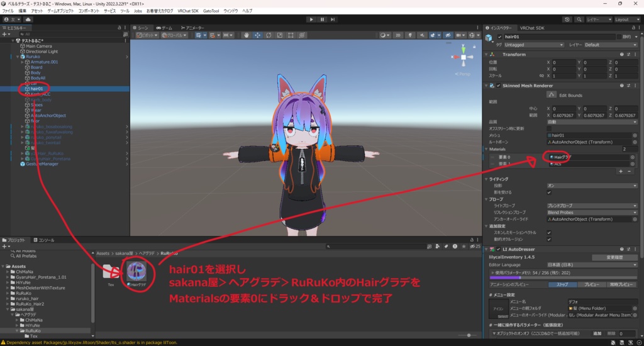Screen dimensions: 644x346
Task: Open Skinned Mesh Renderer preset icon
Action: tap(628, 86)
